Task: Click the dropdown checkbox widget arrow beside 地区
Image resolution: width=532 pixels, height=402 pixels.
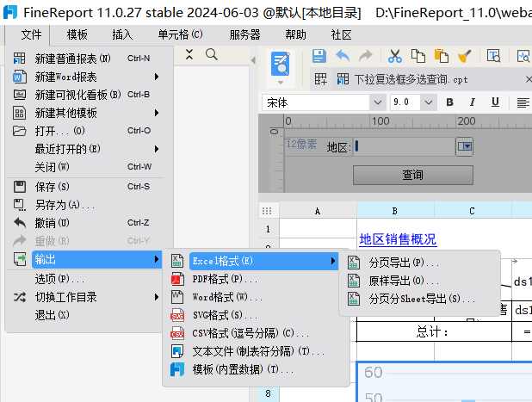Action: point(464,146)
